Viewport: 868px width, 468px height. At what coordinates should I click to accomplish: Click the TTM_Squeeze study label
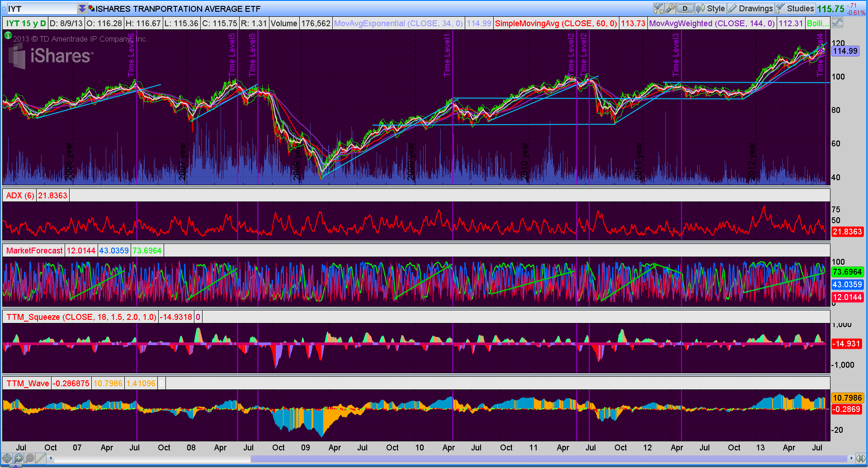pyautogui.click(x=81, y=317)
